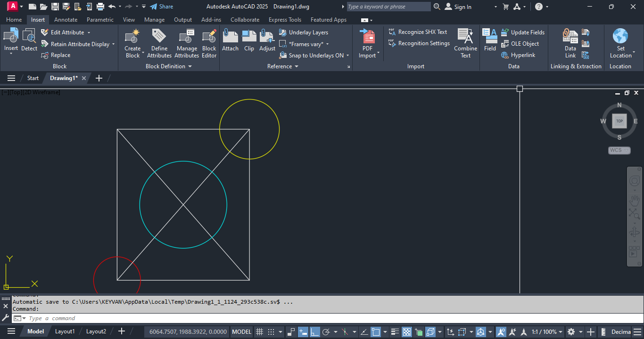
Task: Click the Data Link icon
Action: 570,36
